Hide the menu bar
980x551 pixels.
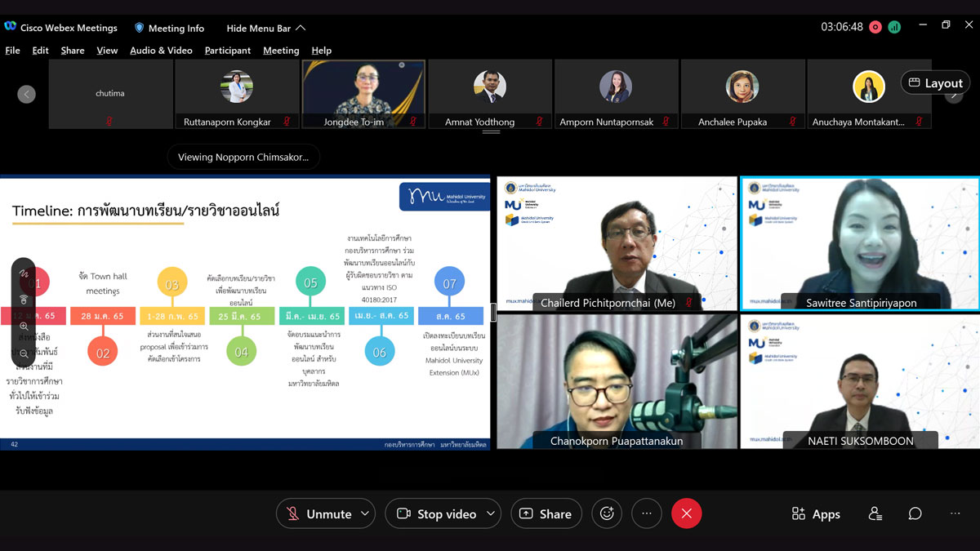[x=266, y=28]
